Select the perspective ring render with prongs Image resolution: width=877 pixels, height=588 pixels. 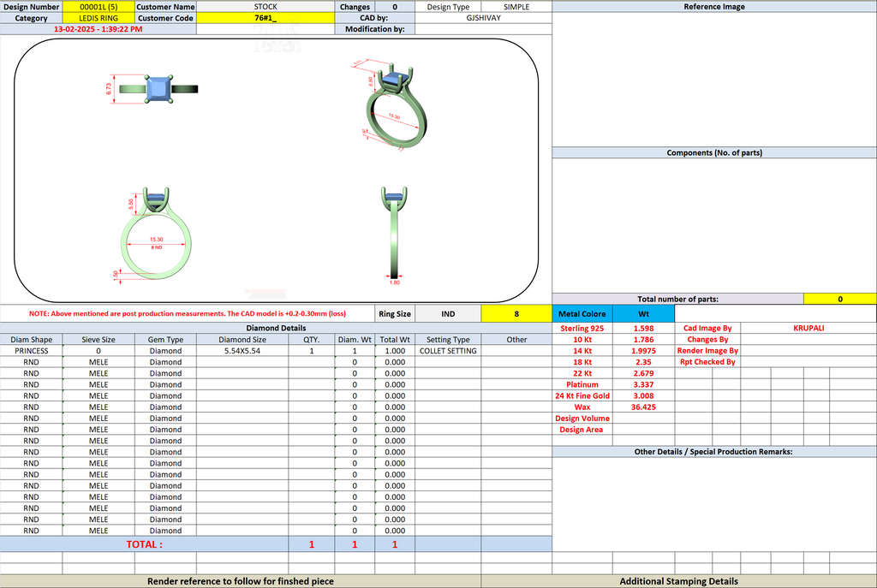pyautogui.click(x=391, y=105)
